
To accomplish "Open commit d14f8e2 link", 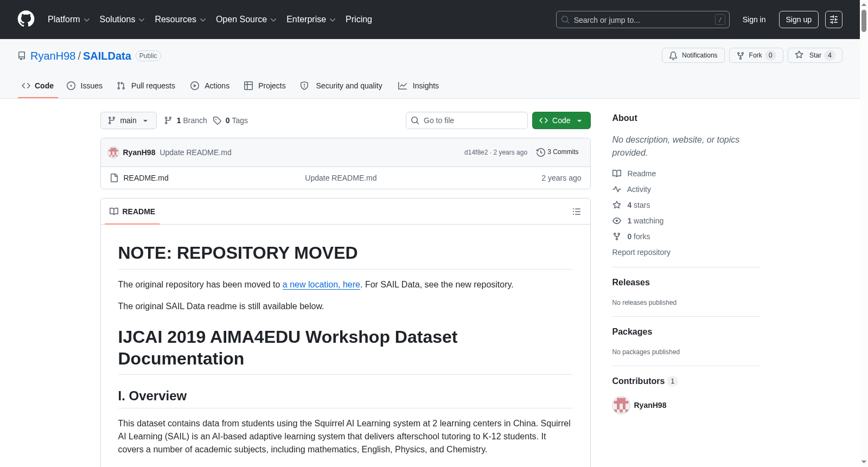I will 476,152.
